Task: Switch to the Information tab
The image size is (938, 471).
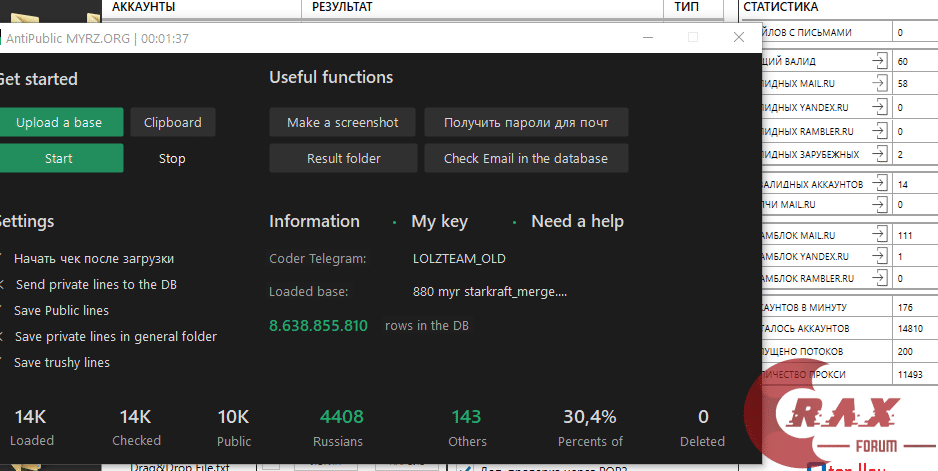Action: pos(314,221)
